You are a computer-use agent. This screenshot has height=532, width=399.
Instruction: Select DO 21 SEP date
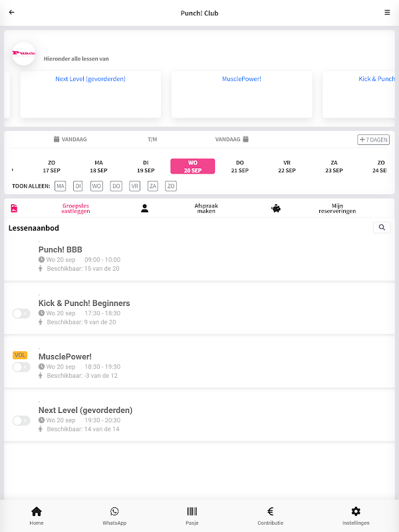[240, 166]
